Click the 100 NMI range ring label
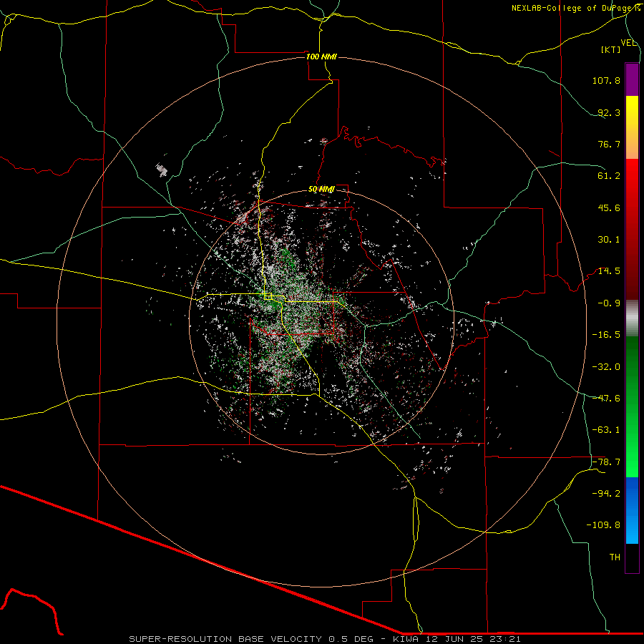Image resolution: width=644 pixels, height=644 pixels. click(x=321, y=57)
